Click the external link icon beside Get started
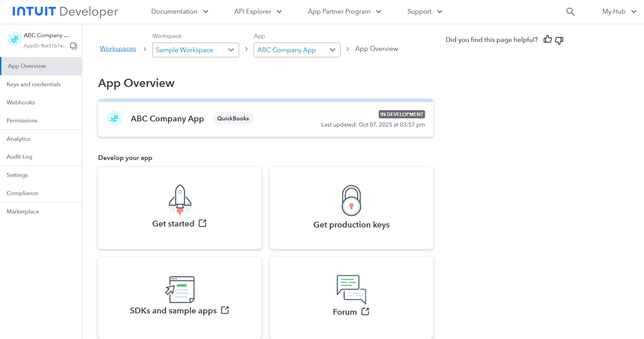Viewport: 644px width, 339px height. pos(203,223)
